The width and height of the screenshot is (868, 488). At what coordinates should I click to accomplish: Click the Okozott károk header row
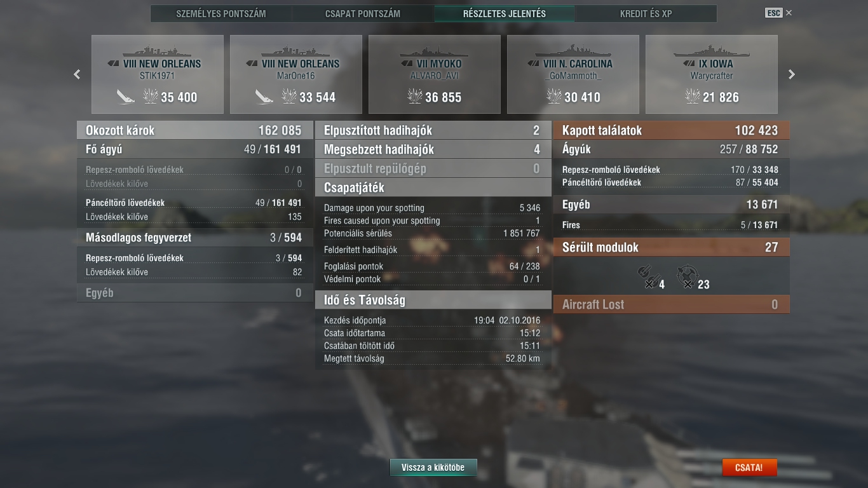click(195, 130)
